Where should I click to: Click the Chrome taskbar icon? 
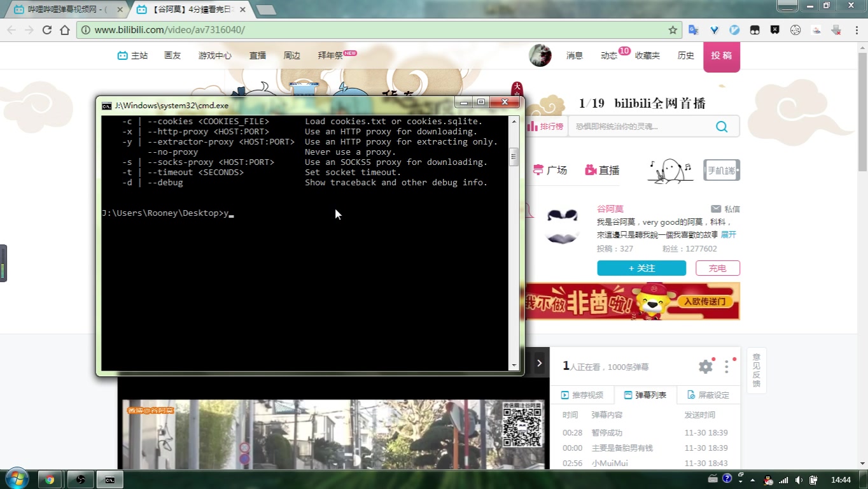[50, 479]
